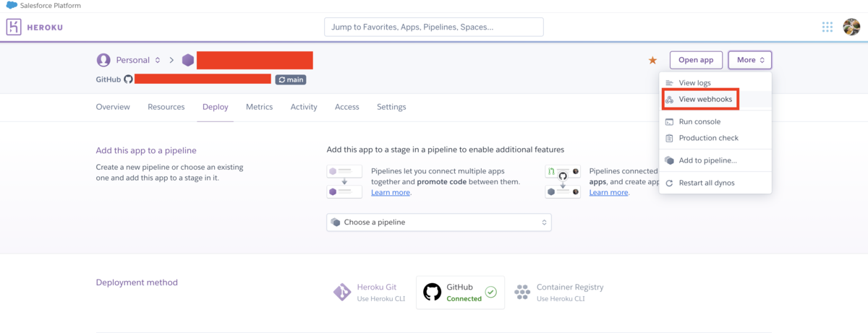Click the Container Registry hexagons icon
868x333 pixels.
[x=522, y=293]
